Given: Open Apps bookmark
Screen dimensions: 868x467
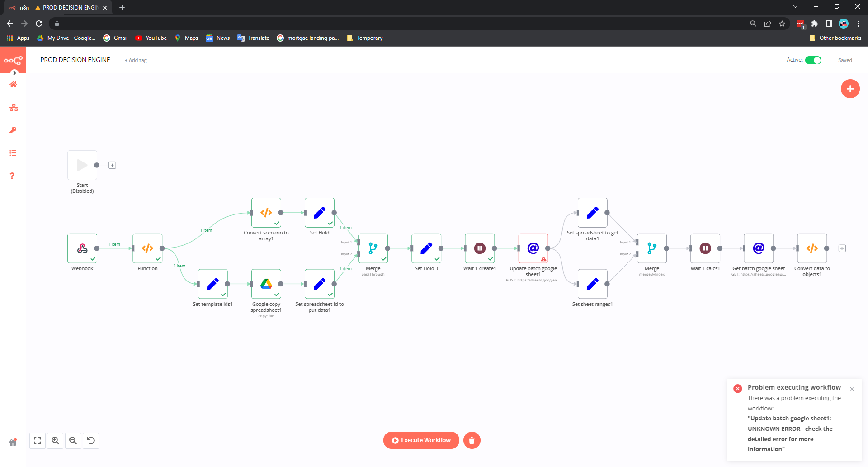Looking at the screenshot, I should point(18,38).
